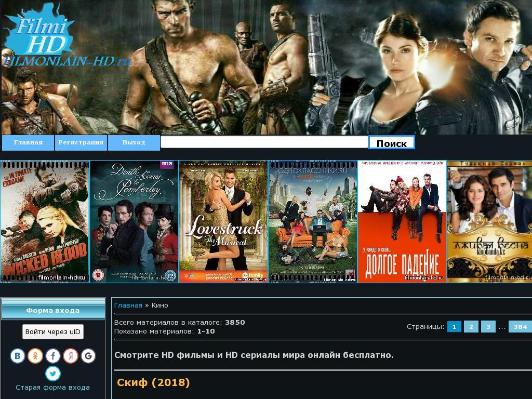Screen dimensions: 532x399
Task: Click the FILMONLAIN-HD.ru banner text
Action: pos(67,61)
